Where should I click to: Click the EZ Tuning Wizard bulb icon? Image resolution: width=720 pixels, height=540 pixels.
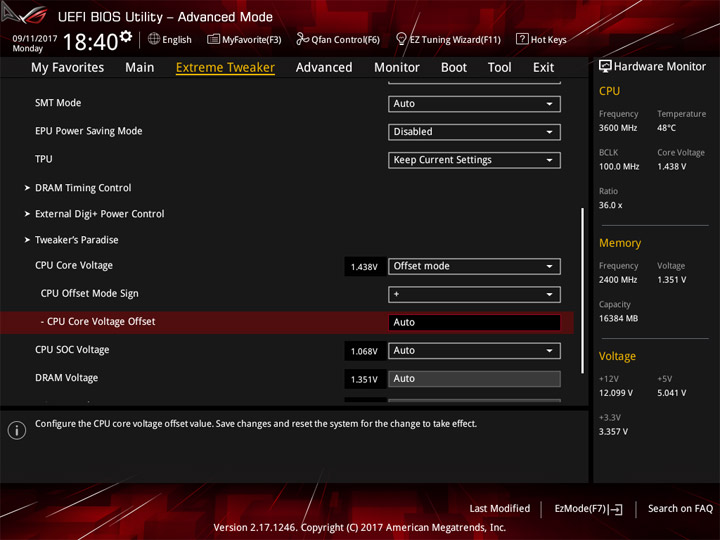tap(401, 39)
